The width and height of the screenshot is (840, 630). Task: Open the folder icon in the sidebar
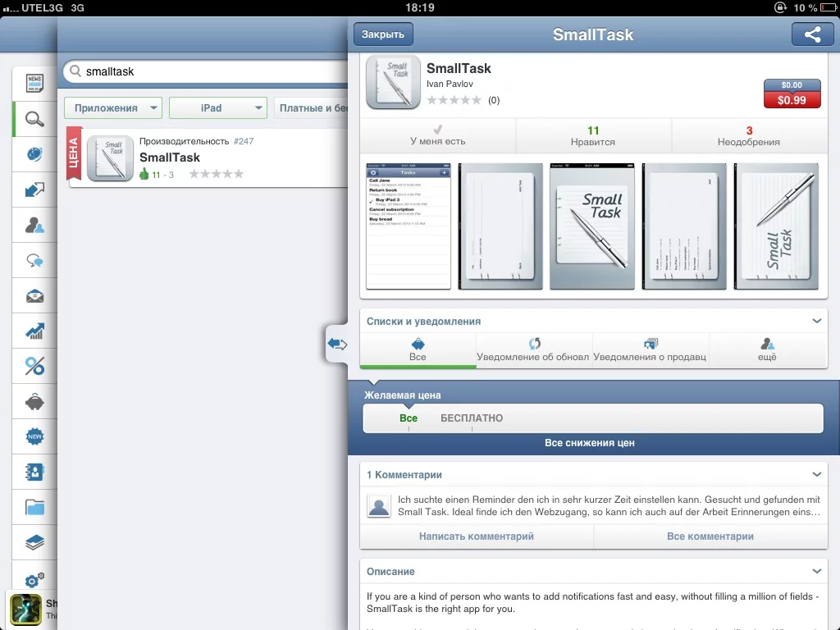pos(34,507)
